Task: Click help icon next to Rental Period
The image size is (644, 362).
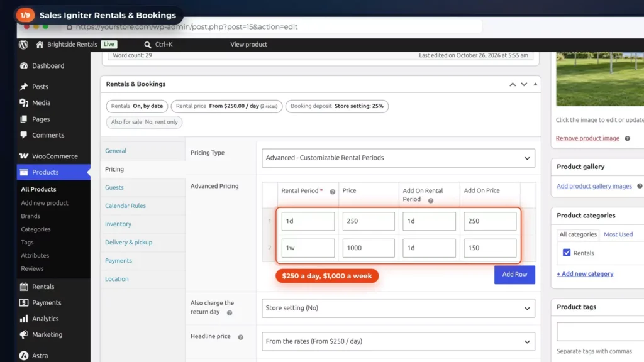Action: click(332, 192)
